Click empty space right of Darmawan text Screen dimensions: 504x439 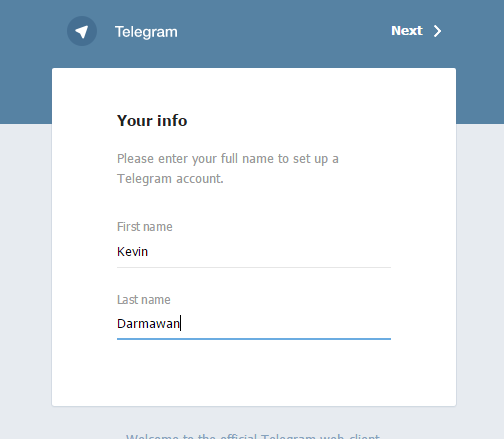(x=286, y=324)
